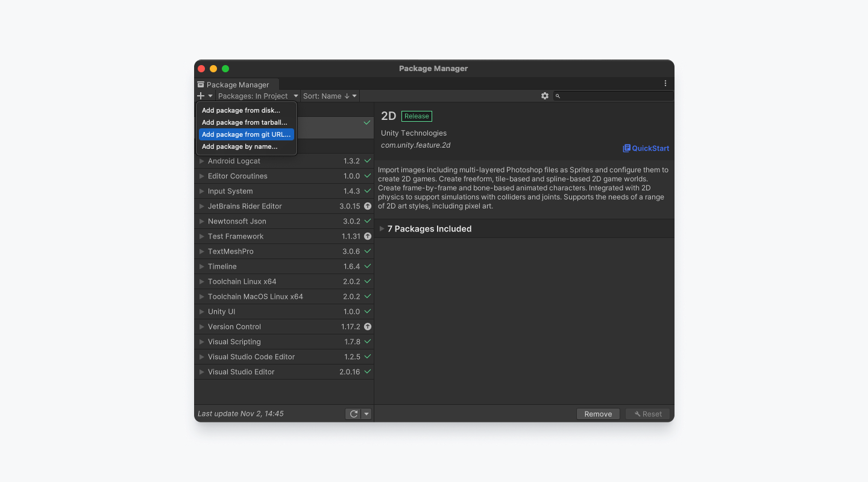Viewport: 868px width, 482px height.
Task: Select the Visual Studio Editor package
Action: point(284,372)
